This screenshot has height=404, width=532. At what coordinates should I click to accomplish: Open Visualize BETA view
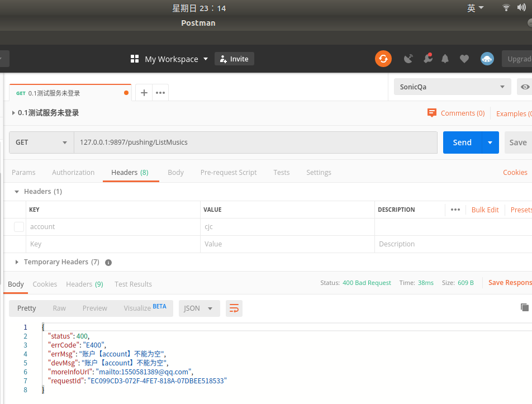tap(145, 308)
